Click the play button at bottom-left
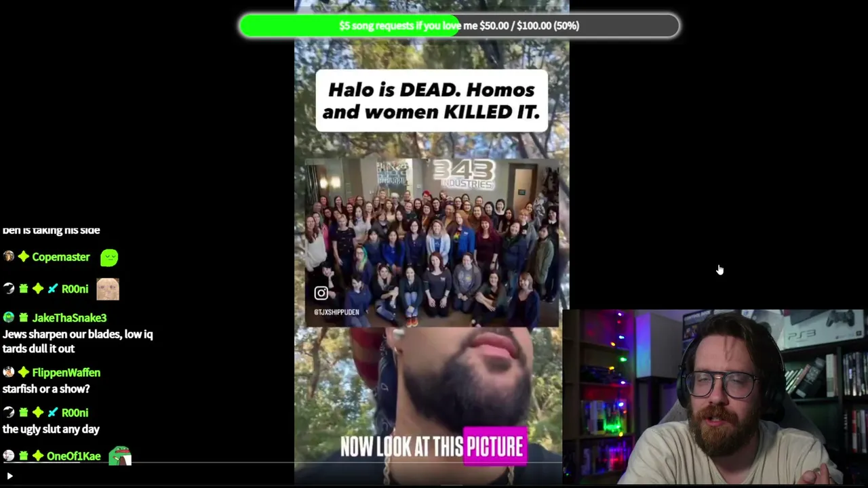The width and height of the screenshot is (868, 488). point(9,476)
